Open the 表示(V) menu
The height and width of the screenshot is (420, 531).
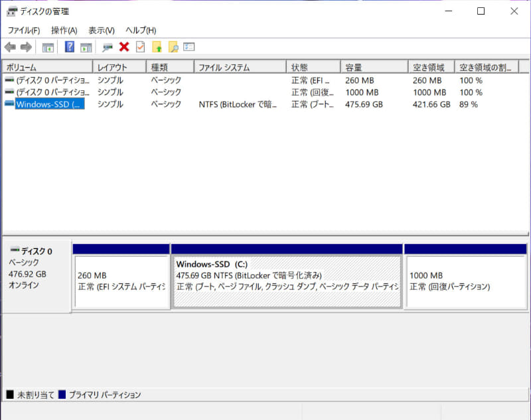(x=101, y=30)
